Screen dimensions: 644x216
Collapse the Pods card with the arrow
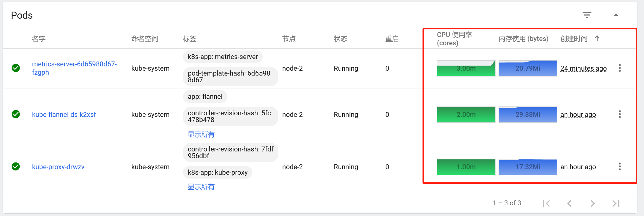616,15
